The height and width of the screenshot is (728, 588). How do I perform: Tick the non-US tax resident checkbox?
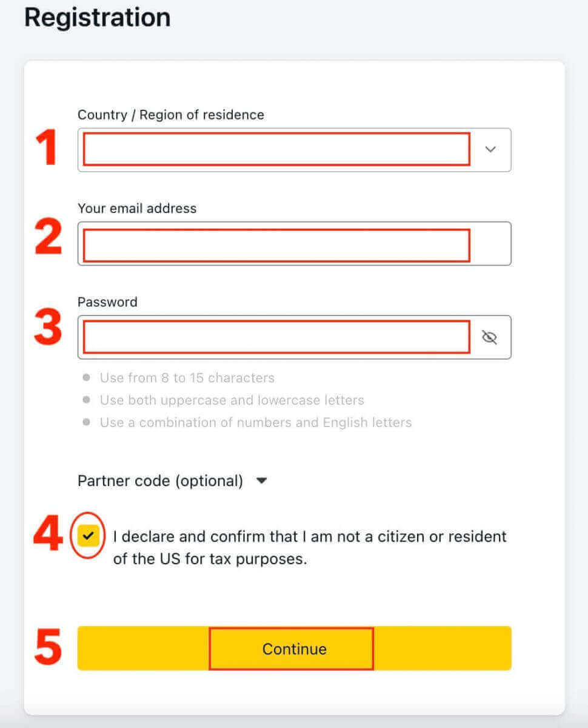point(89,536)
